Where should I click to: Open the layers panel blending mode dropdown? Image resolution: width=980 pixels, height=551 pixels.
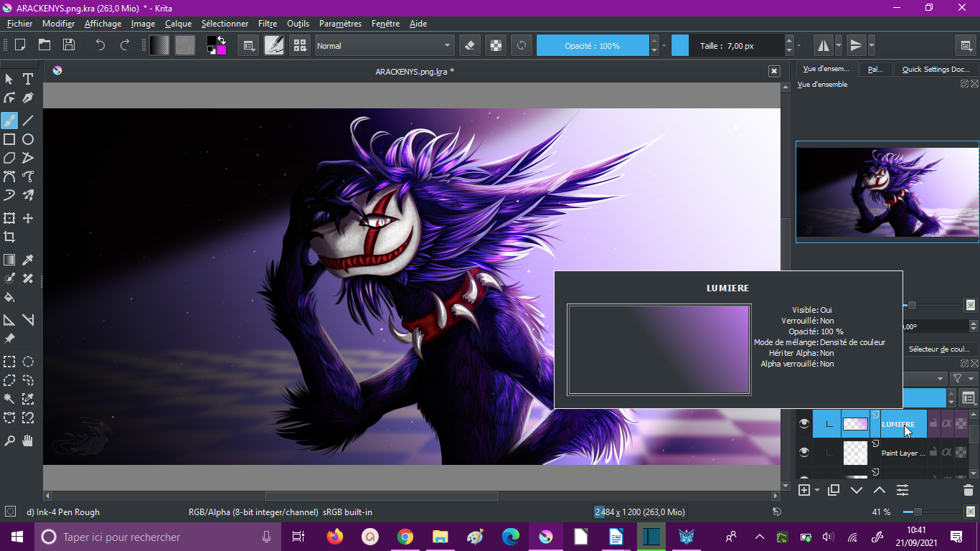point(925,378)
